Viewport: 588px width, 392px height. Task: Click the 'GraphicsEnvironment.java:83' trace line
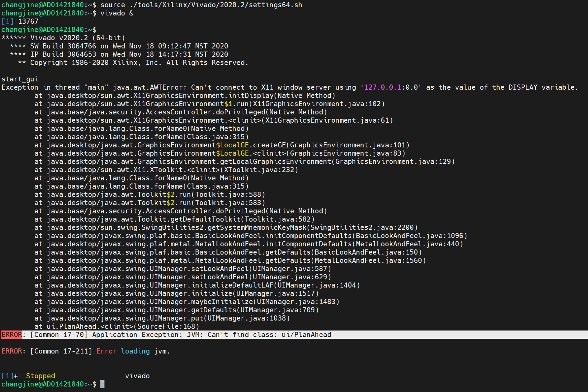coord(220,153)
